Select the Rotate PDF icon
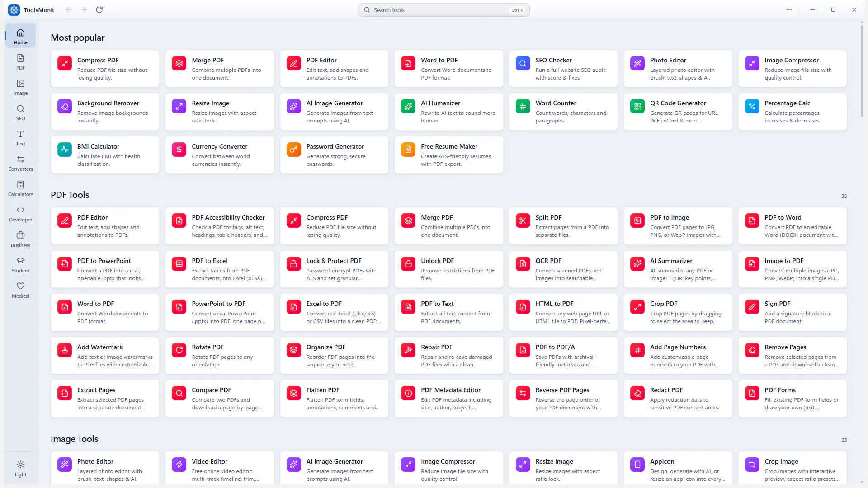The width and height of the screenshot is (868, 488). click(179, 351)
